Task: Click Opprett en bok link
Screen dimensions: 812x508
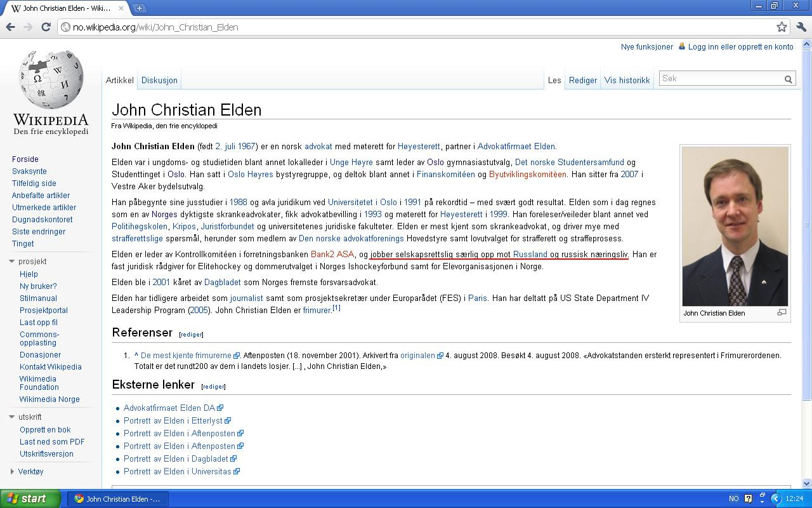Action: (x=45, y=430)
